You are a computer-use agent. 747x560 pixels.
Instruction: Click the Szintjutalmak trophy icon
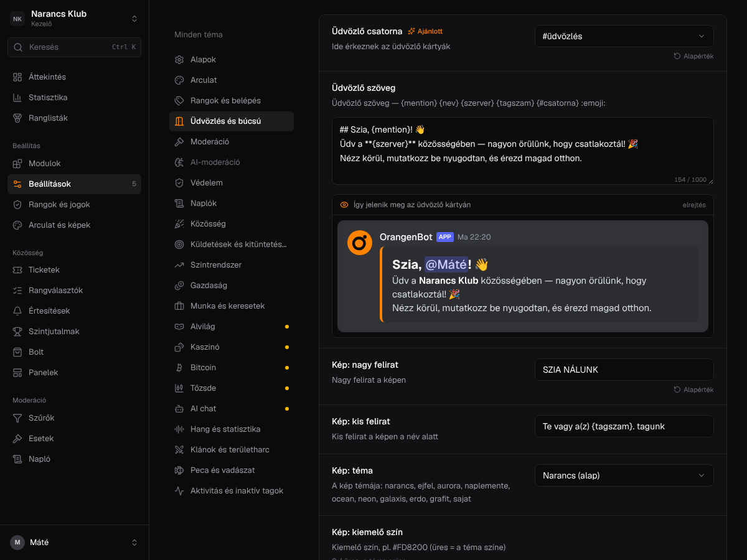tap(17, 332)
